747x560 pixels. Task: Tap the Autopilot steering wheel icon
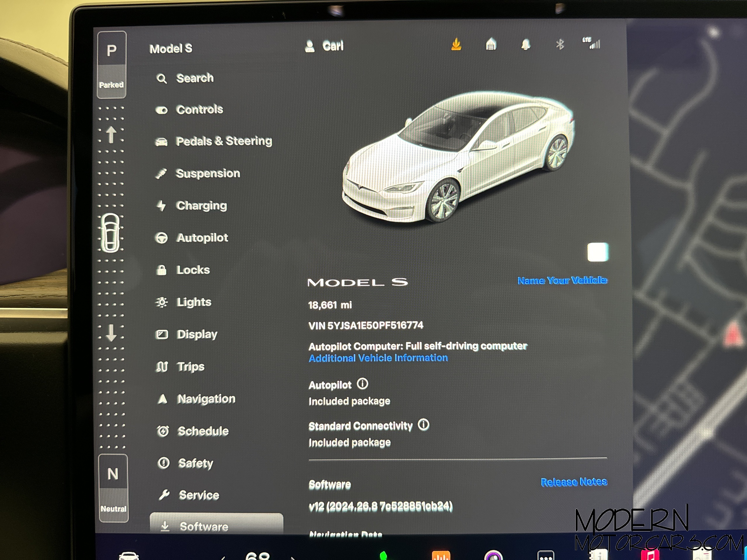[x=161, y=238]
